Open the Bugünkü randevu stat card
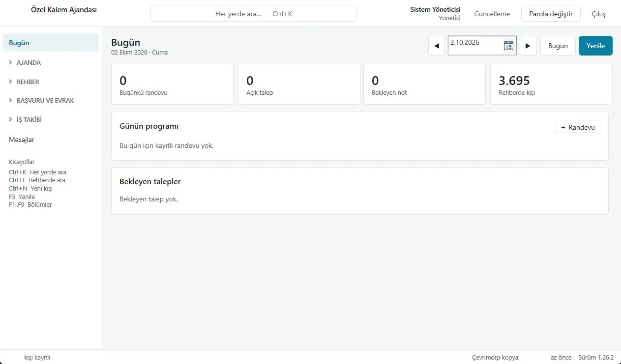The image size is (621, 364). (x=172, y=84)
